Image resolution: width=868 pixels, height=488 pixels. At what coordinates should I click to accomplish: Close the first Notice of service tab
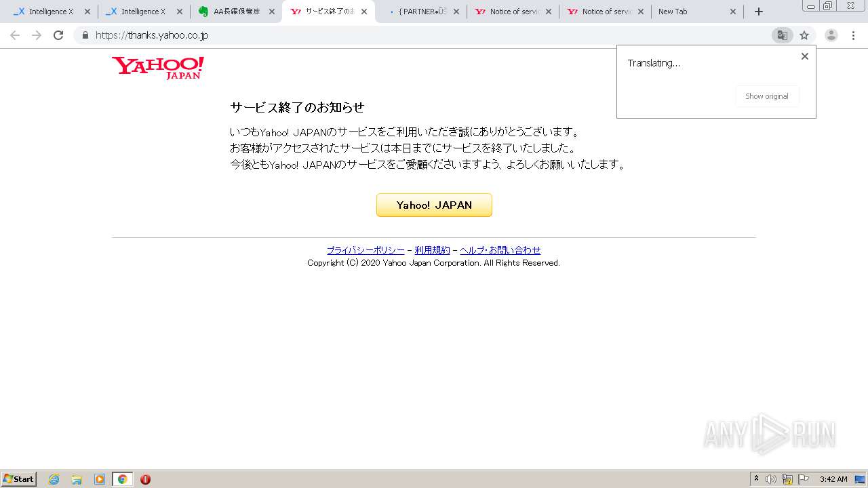point(549,12)
